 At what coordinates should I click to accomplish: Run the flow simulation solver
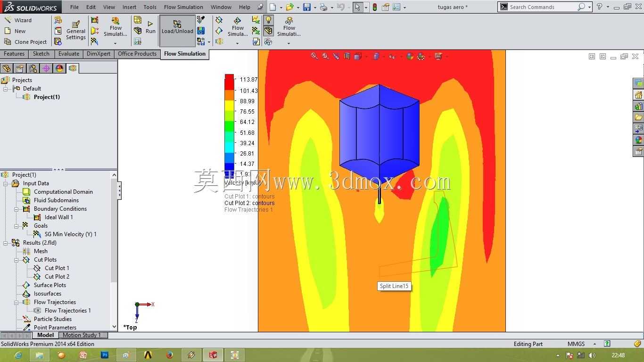(x=150, y=27)
